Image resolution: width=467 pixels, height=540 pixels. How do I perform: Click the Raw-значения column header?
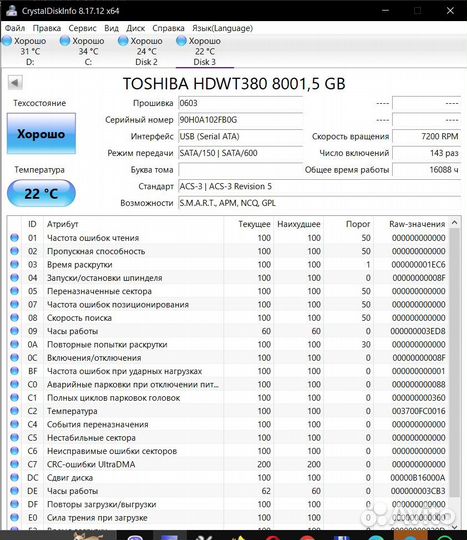412,224
